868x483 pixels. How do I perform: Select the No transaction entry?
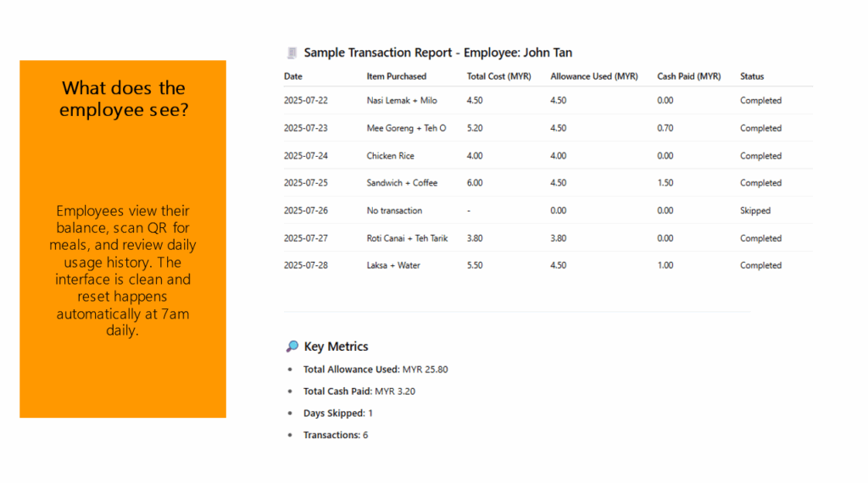point(394,211)
